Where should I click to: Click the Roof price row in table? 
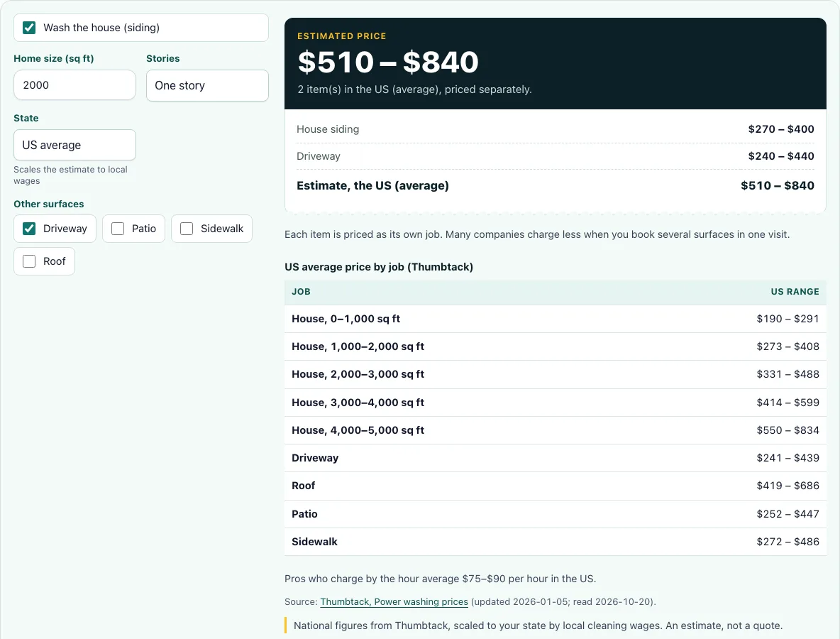coord(555,486)
